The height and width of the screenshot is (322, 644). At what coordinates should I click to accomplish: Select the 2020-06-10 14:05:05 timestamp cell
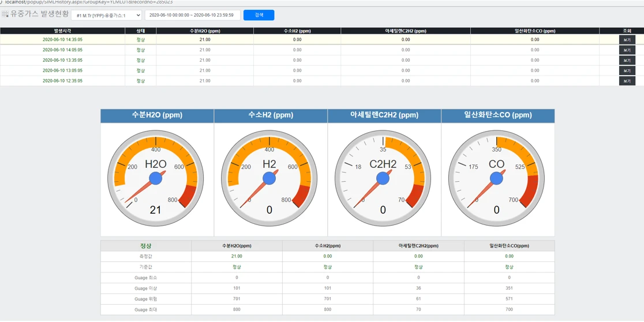tap(62, 50)
